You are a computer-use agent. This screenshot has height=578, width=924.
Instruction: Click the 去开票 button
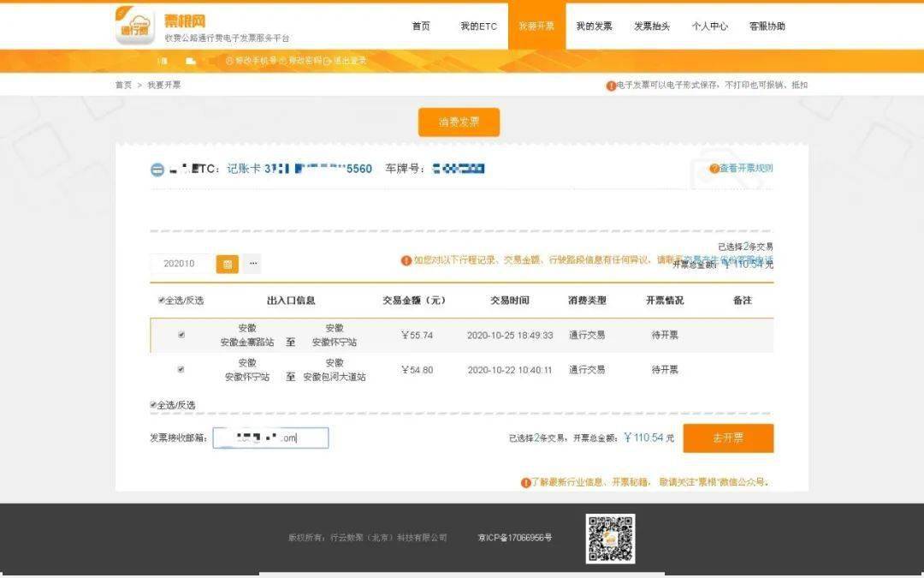[x=728, y=438]
